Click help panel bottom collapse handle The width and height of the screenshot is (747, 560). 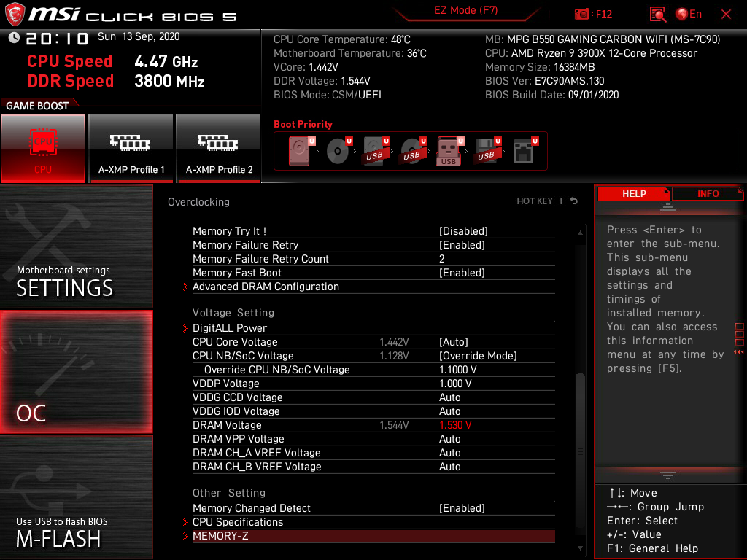tap(668, 475)
